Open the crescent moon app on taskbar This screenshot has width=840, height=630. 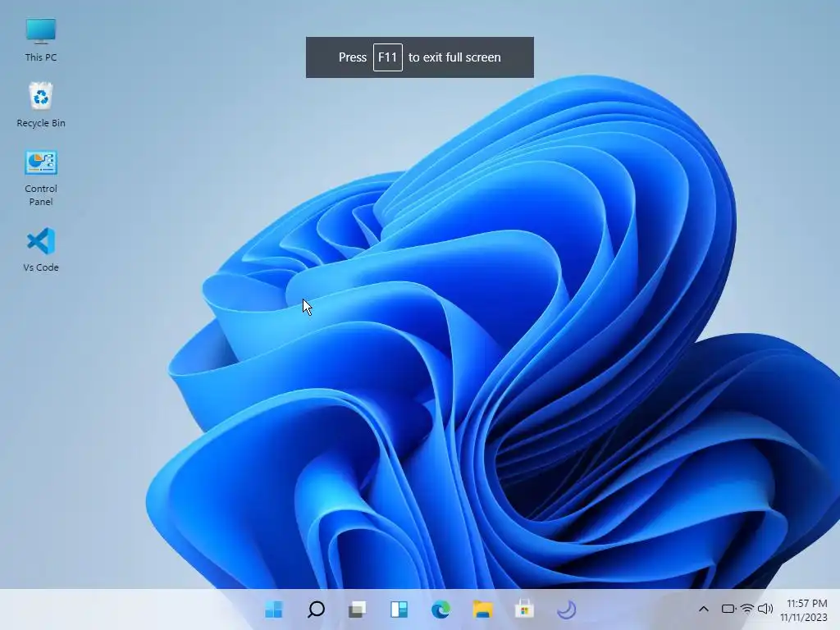tap(566, 609)
